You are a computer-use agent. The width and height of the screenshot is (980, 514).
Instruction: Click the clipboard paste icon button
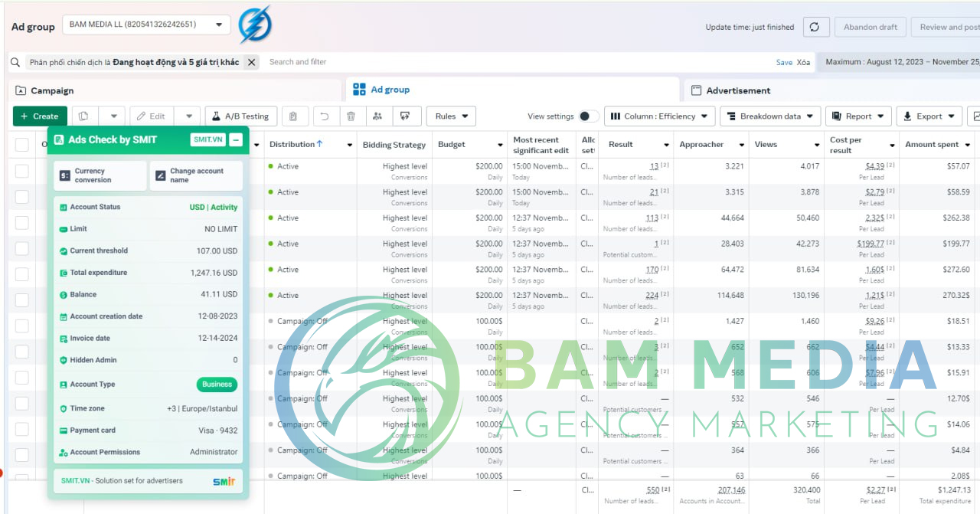[x=293, y=116]
